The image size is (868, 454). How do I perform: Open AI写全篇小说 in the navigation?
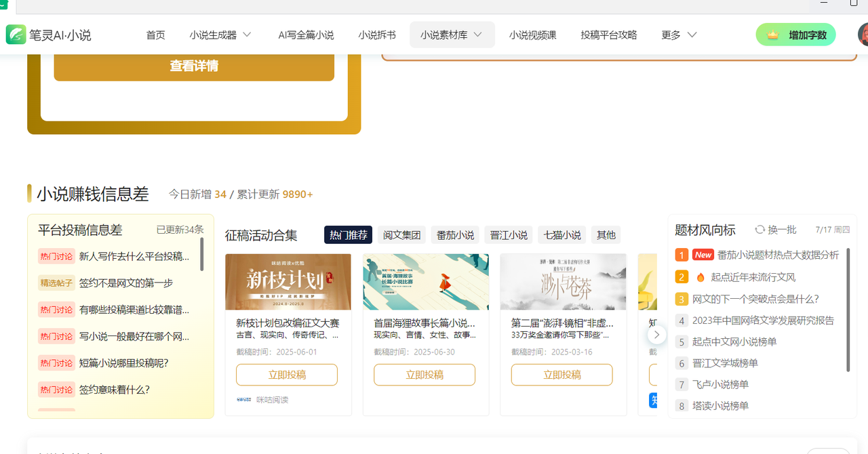pos(306,35)
